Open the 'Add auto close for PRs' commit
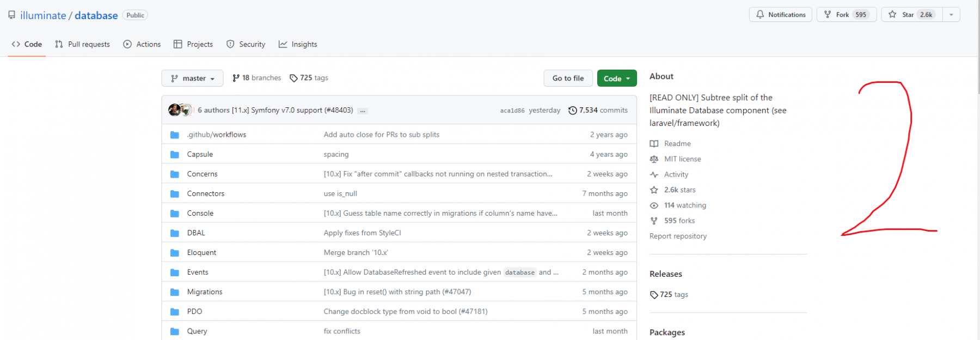980x340 pixels. coord(382,135)
